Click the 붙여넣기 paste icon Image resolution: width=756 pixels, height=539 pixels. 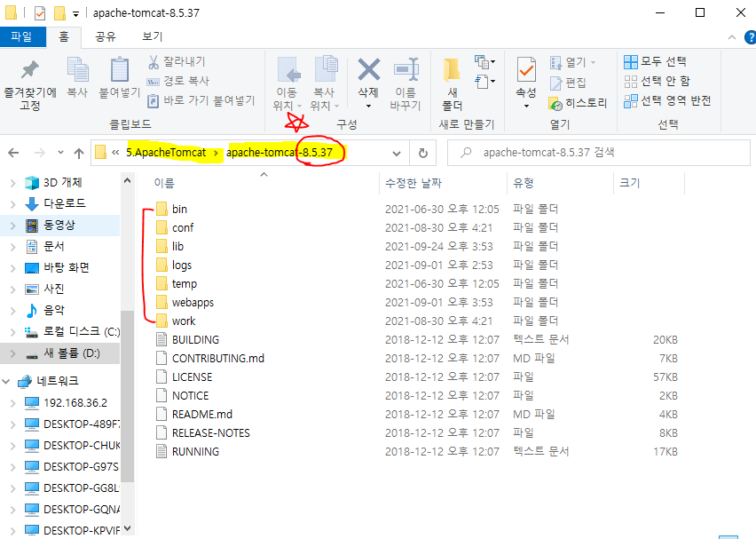click(x=119, y=77)
